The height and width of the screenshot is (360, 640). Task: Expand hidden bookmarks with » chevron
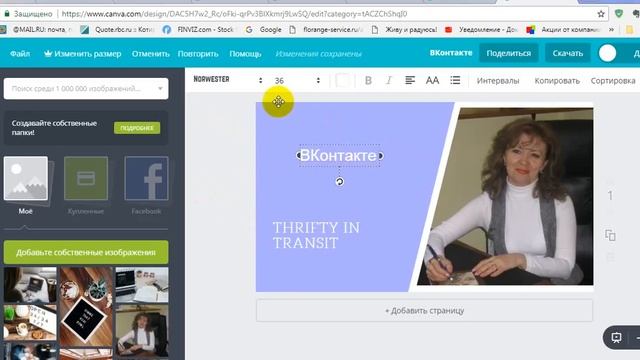coord(611,29)
